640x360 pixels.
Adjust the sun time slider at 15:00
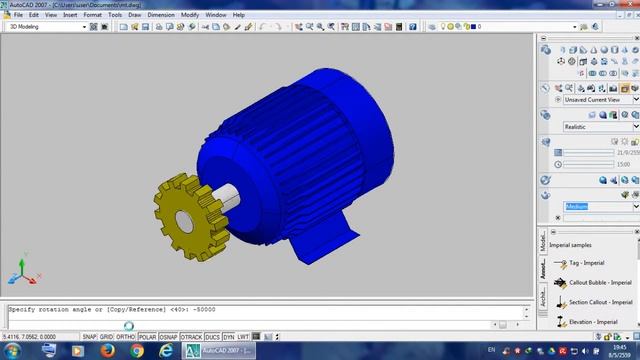click(589, 164)
